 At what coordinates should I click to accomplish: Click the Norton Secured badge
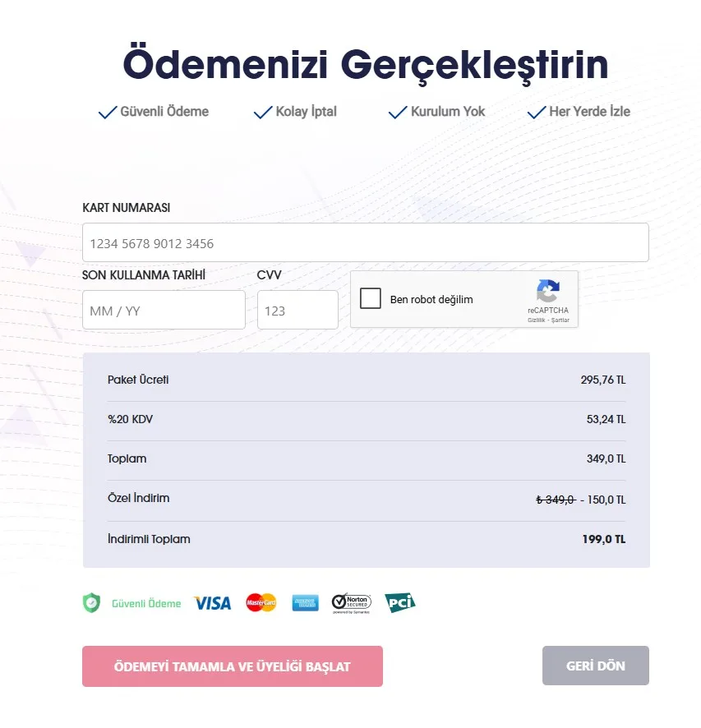pyautogui.click(x=351, y=603)
